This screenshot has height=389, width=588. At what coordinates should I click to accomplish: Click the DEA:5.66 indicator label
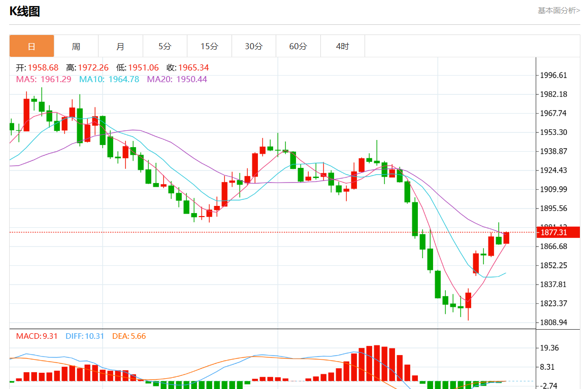point(129,336)
